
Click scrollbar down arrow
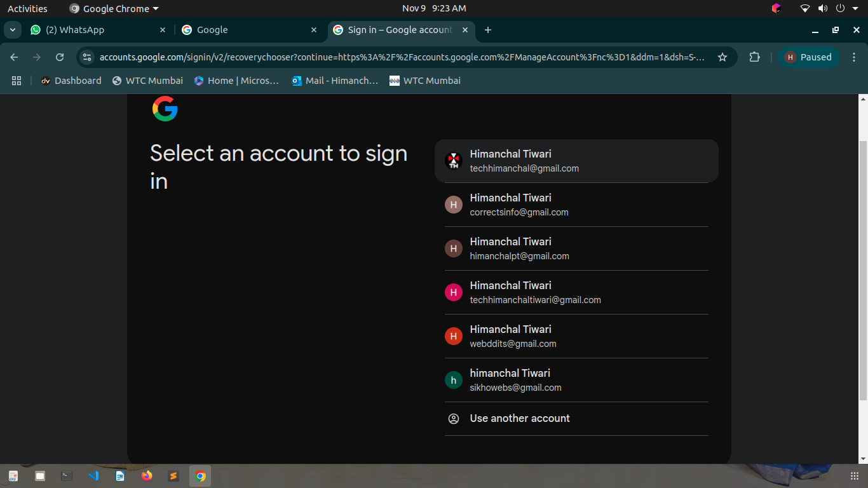(x=863, y=458)
